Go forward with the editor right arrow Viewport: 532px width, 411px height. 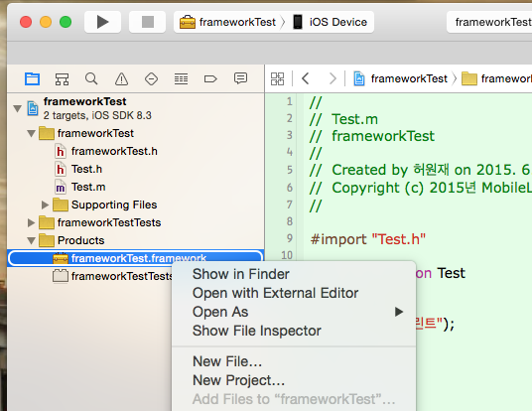(x=332, y=78)
